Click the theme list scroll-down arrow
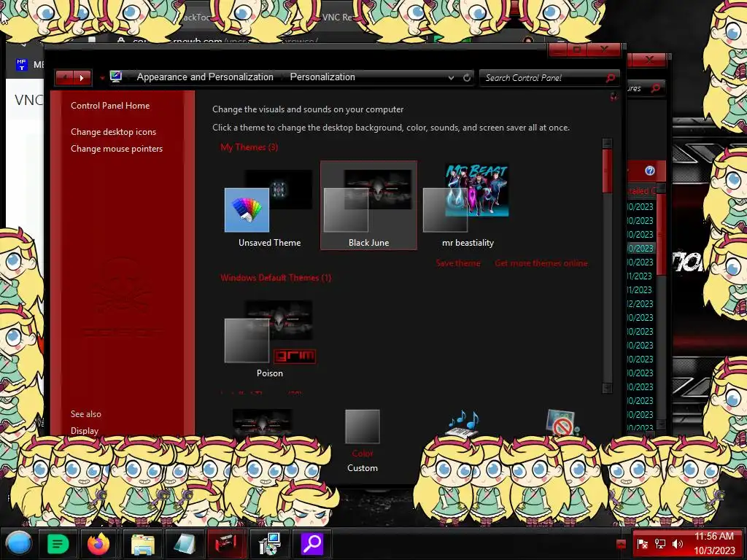Viewport: 747px width, 560px height. [x=607, y=388]
